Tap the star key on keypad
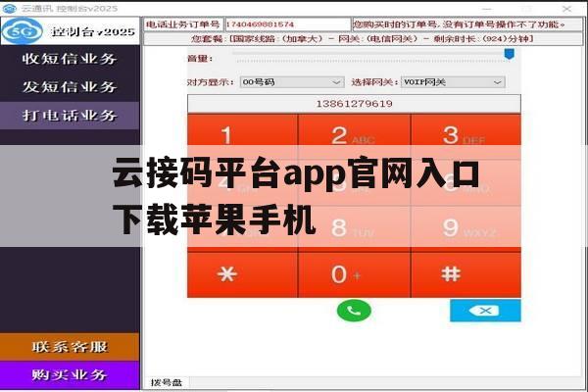The width and height of the screenshot is (588, 392). (x=242, y=274)
